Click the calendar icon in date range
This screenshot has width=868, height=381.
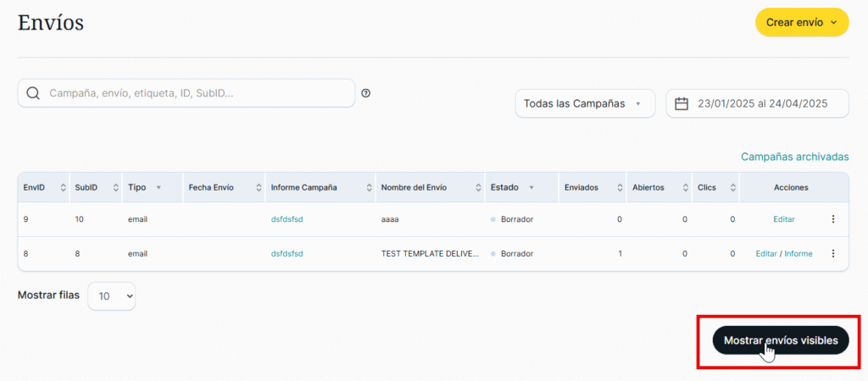coord(682,103)
